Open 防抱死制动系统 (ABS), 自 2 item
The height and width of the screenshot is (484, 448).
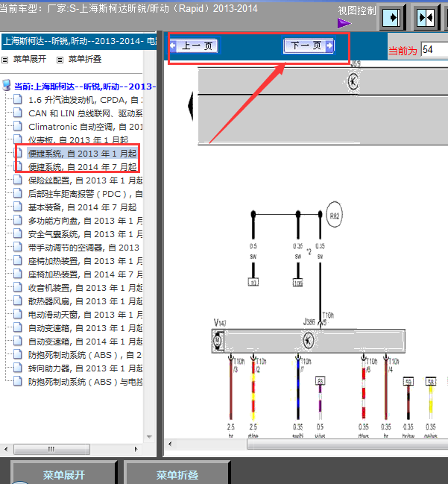click(86, 355)
